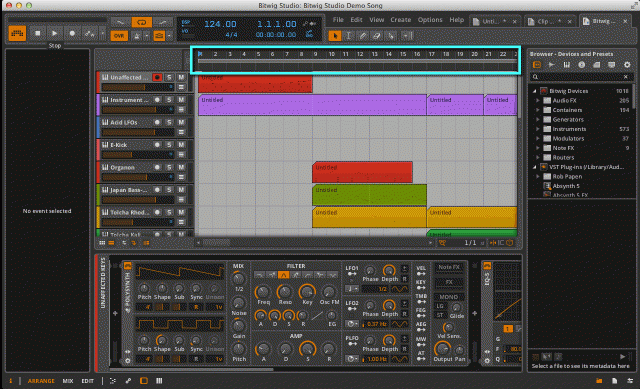
Task: Click the 4/4 time signature
Action: (231, 35)
